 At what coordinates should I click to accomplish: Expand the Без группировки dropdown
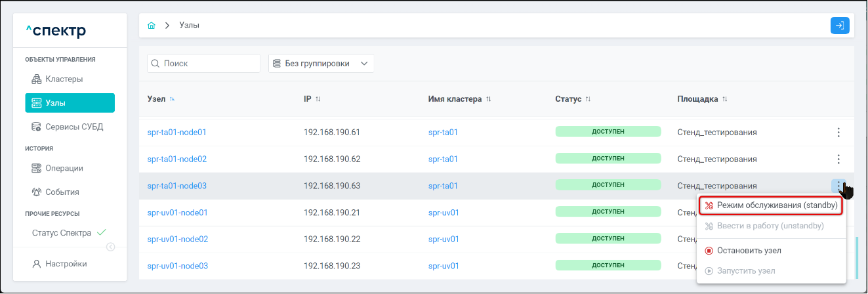tap(321, 64)
